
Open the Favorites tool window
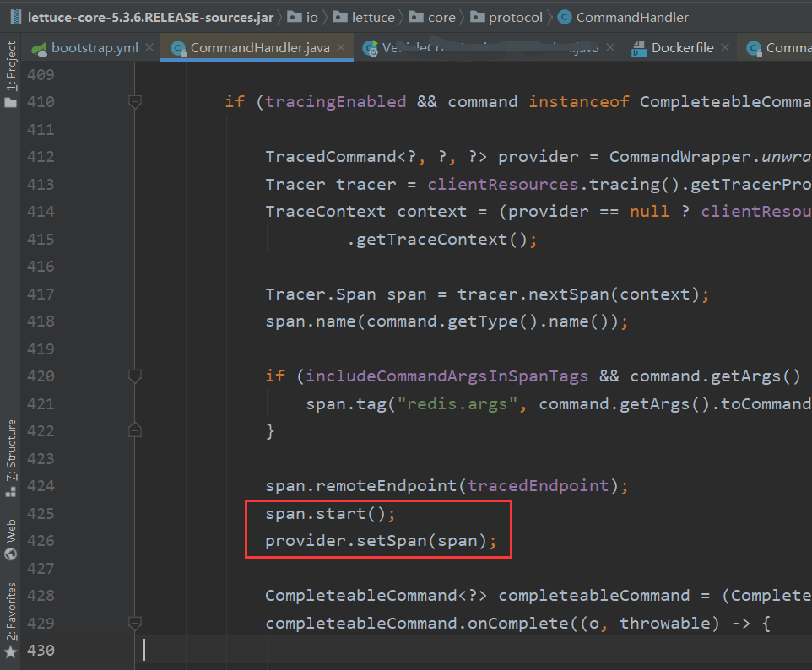coord(10,619)
